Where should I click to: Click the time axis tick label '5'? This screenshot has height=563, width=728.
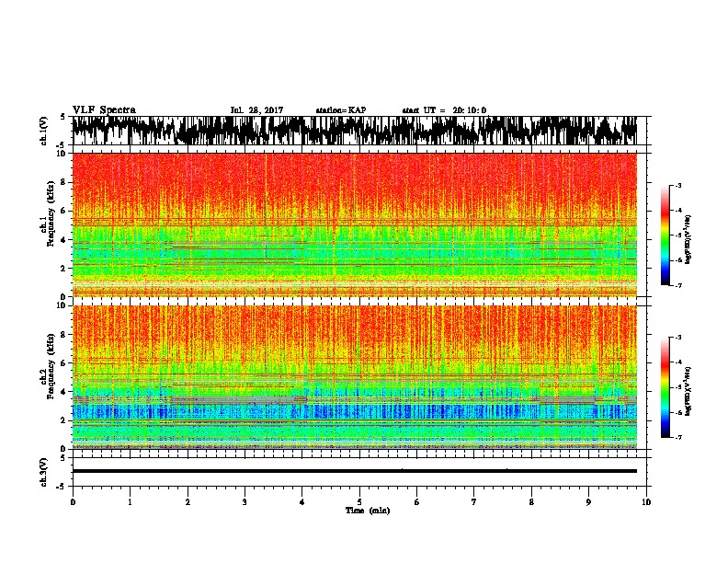coord(359,502)
